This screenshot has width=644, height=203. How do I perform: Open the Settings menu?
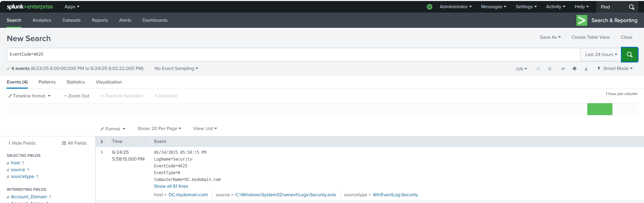pos(526,7)
